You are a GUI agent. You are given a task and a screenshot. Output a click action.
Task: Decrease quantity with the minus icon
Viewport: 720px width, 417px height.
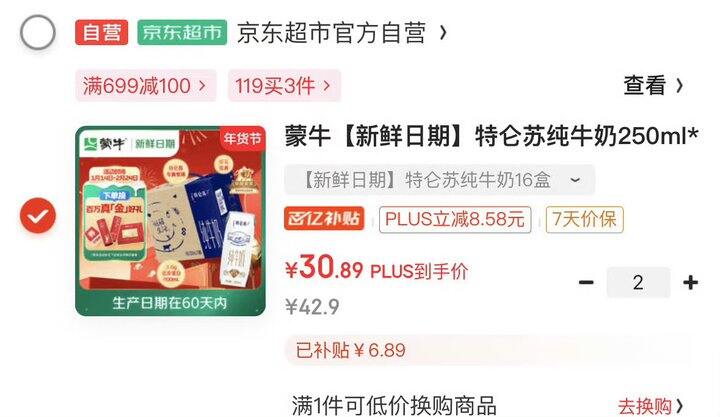click(x=586, y=282)
